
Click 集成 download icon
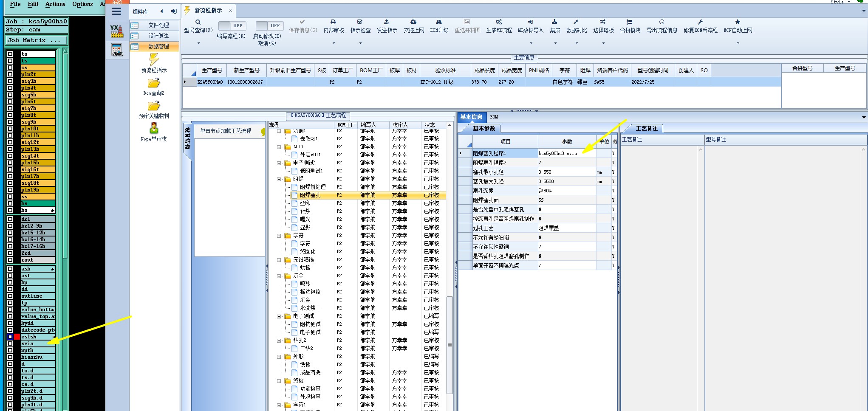[x=555, y=26]
